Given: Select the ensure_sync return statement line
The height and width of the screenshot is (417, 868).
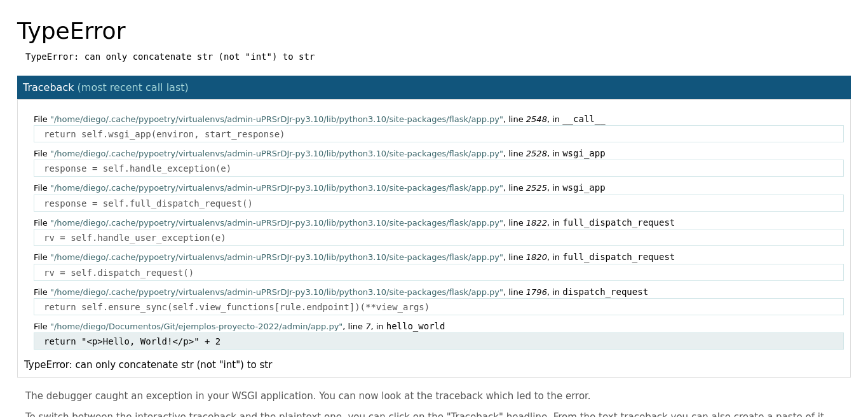Looking at the screenshot, I should [x=235, y=306].
